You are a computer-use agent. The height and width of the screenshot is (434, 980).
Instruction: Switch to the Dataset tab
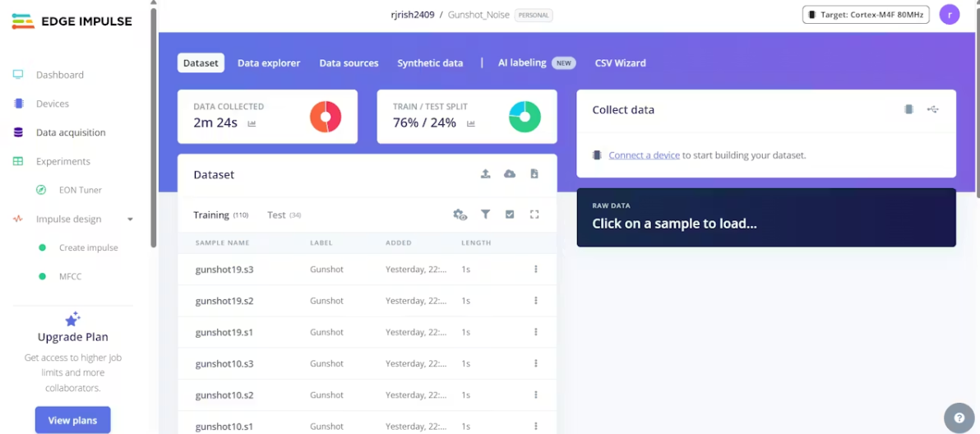[201, 63]
